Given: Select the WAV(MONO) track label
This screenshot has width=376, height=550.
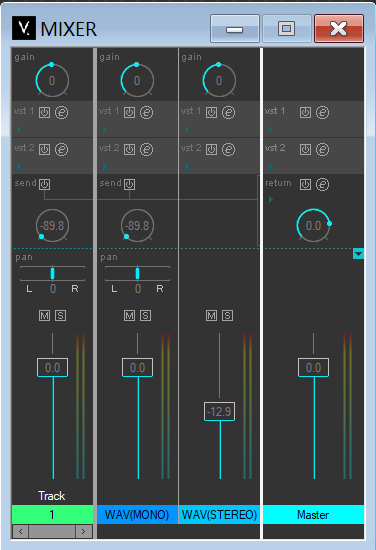Looking at the screenshot, I should click(137, 515).
